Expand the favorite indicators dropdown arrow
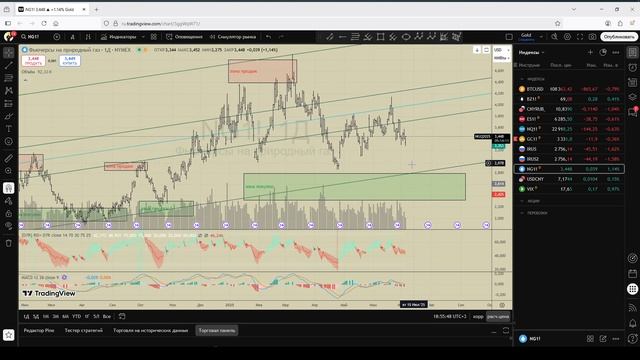The width and height of the screenshot is (640, 360). [143, 37]
